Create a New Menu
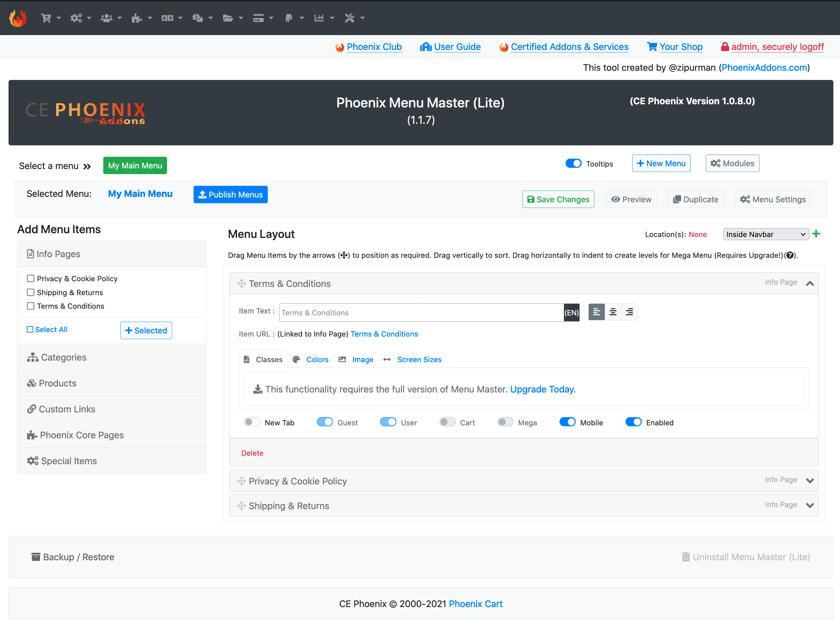This screenshot has height=620, width=840. pos(661,163)
